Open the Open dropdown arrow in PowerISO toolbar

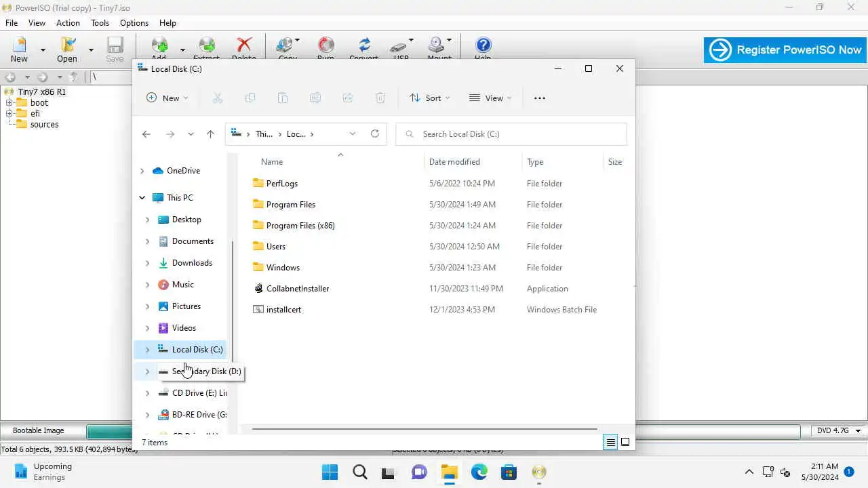coord(91,50)
